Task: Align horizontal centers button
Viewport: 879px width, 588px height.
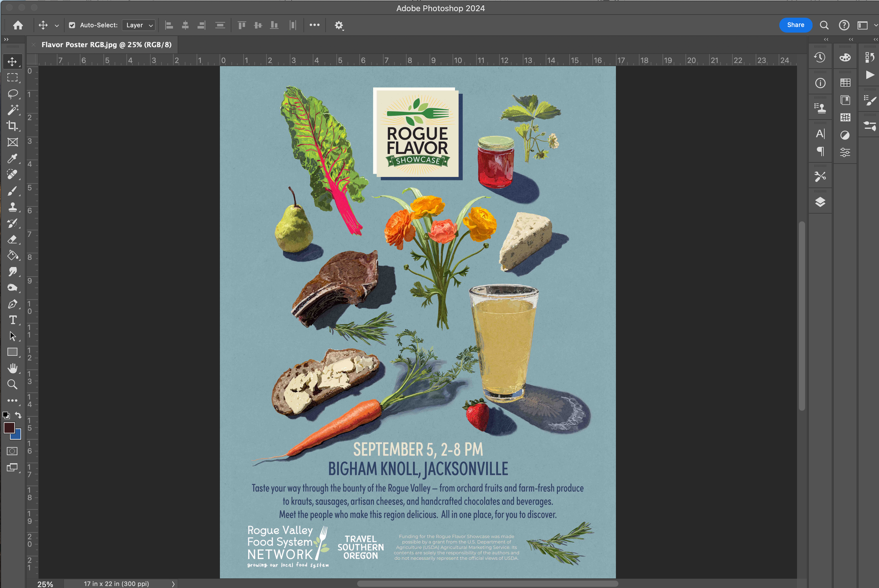Action: tap(185, 25)
